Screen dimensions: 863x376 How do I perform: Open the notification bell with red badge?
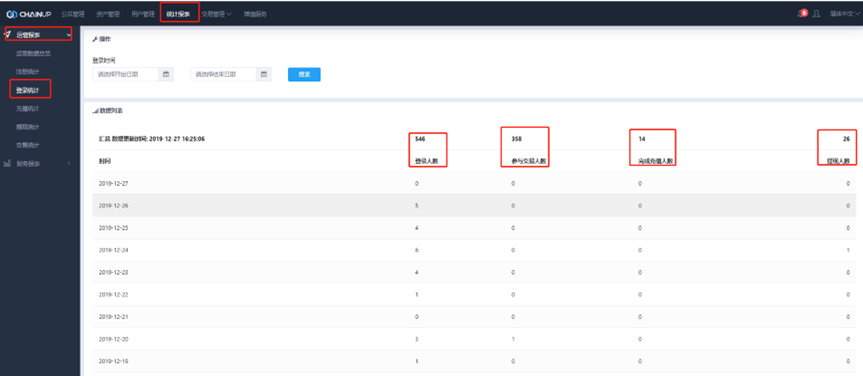pyautogui.click(x=802, y=13)
